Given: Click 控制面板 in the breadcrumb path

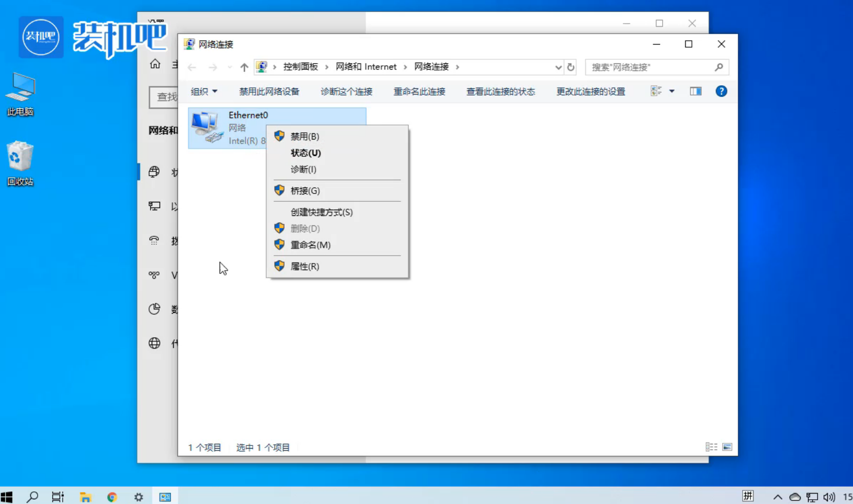Looking at the screenshot, I should point(300,67).
